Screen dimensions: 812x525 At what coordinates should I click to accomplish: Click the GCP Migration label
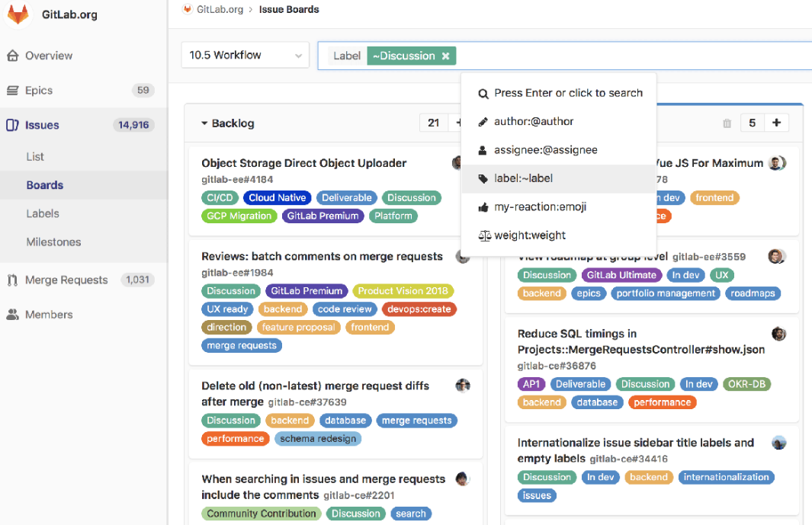239,216
